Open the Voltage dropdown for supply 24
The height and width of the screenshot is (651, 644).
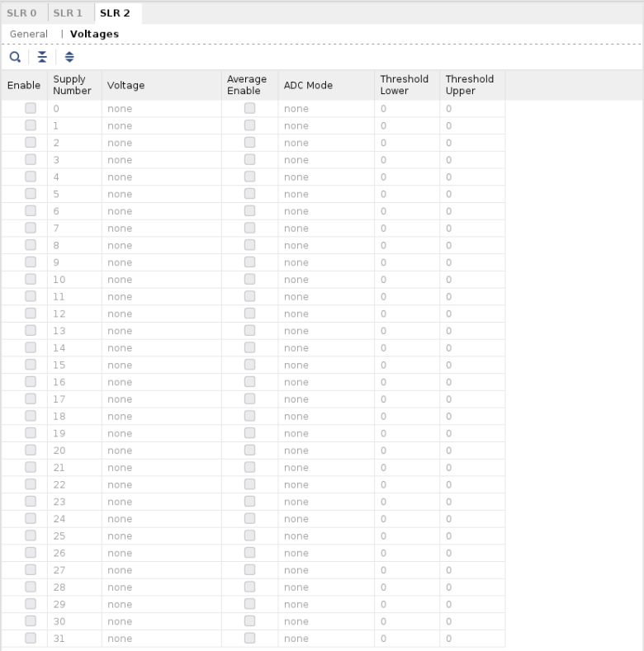(161, 519)
